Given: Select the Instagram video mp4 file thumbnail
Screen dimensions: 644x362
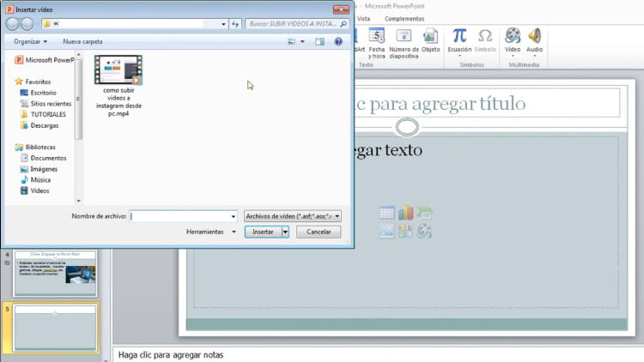Looking at the screenshot, I should [118, 70].
